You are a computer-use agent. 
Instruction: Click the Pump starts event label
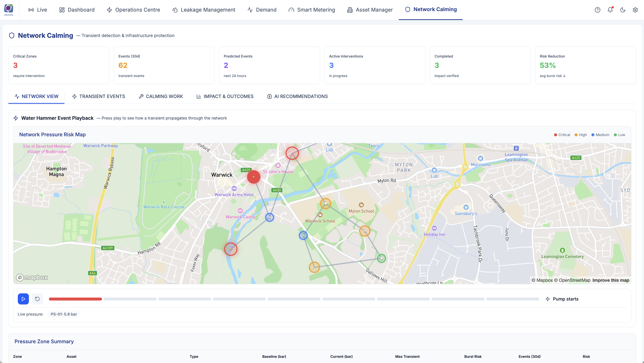coord(565,299)
